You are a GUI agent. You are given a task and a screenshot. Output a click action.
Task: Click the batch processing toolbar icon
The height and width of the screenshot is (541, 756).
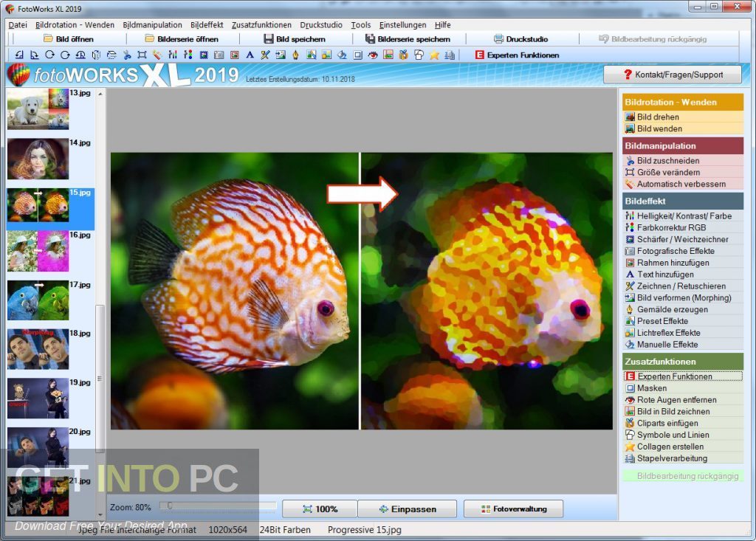(450, 55)
